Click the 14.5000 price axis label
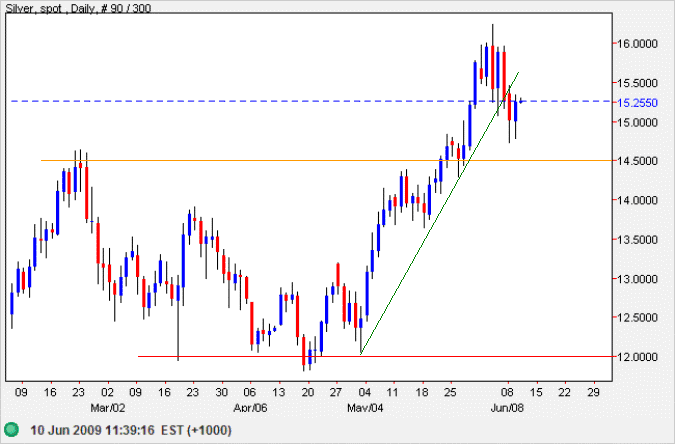 (638, 161)
